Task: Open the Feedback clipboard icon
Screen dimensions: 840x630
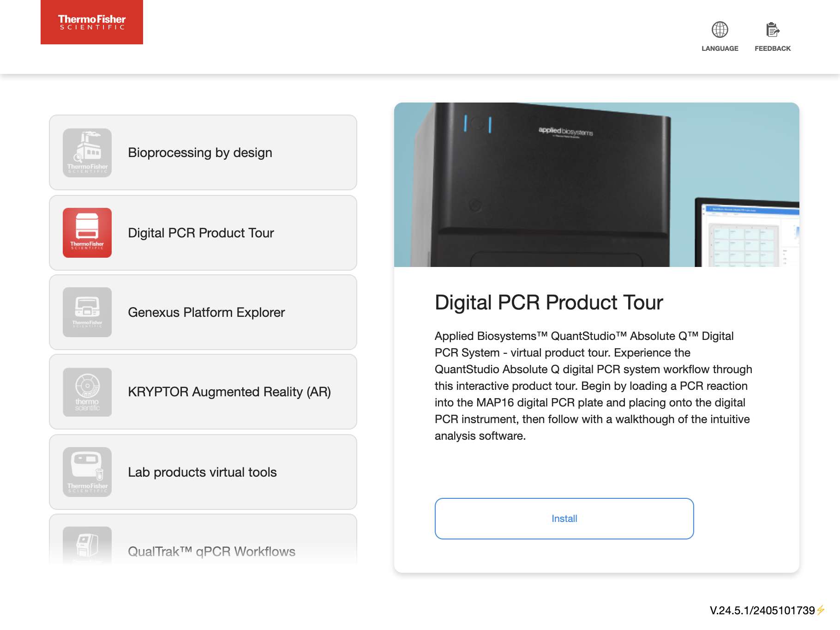Action: point(773,30)
